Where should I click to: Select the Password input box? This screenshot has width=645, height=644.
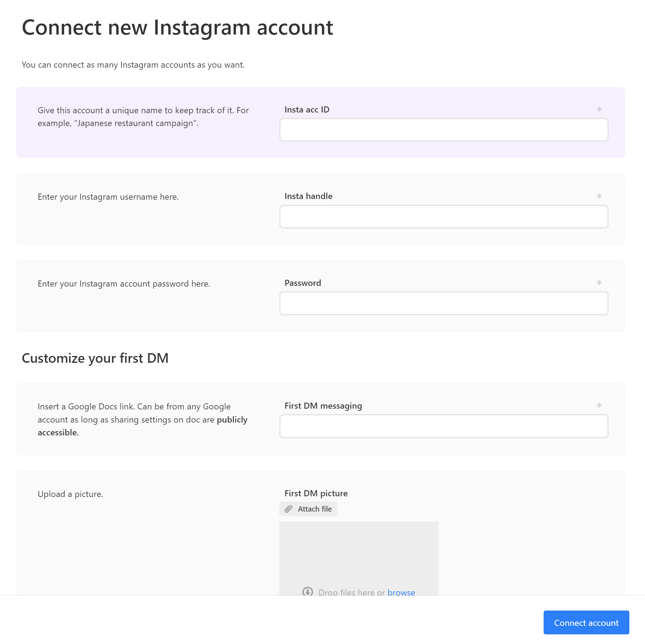[x=444, y=303]
